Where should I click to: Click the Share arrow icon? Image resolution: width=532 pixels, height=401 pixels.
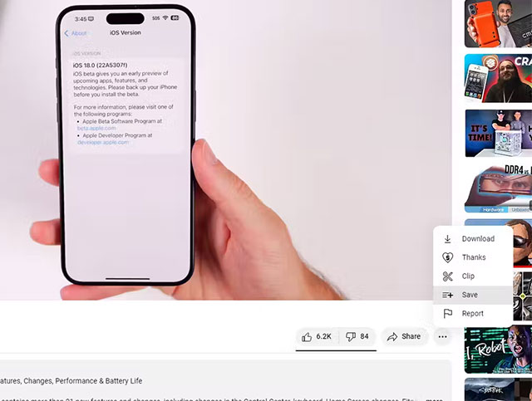click(392, 336)
